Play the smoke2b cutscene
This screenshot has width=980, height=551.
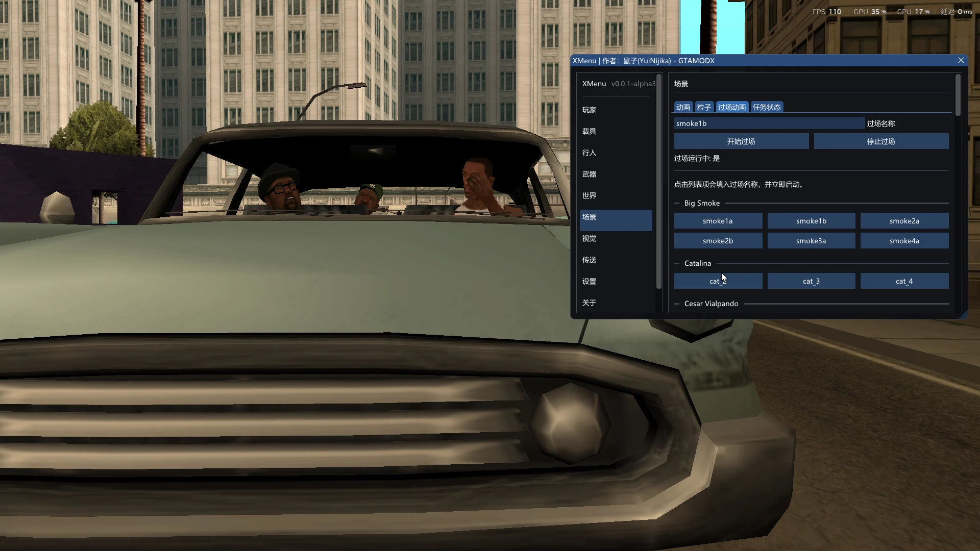718,241
